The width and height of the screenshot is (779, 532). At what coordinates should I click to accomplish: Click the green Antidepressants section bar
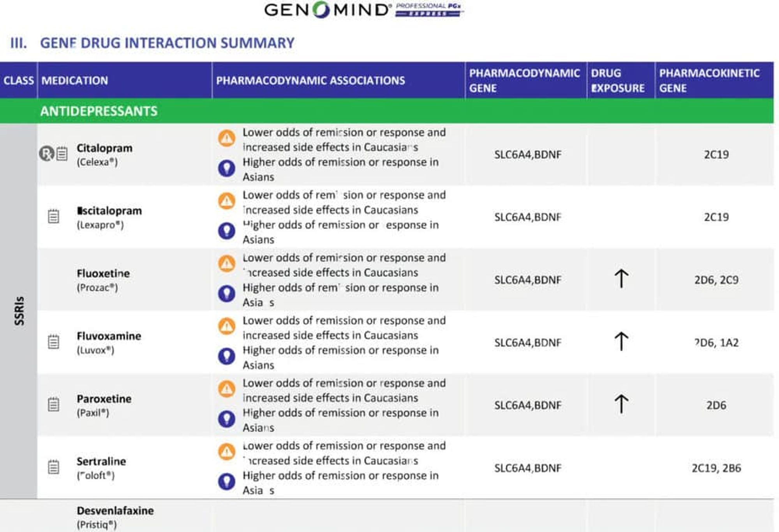pyautogui.click(x=387, y=111)
